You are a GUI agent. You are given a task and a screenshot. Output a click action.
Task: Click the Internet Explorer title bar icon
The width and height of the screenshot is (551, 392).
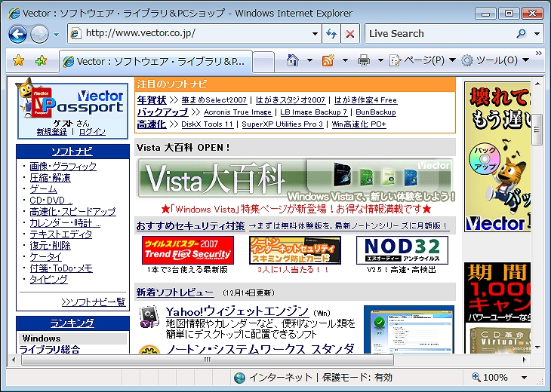click(x=14, y=14)
